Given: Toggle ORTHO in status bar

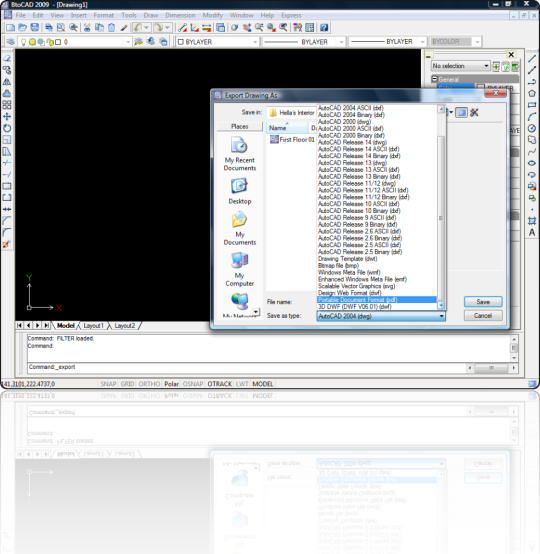Looking at the screenshot, I should click(149, 384).
